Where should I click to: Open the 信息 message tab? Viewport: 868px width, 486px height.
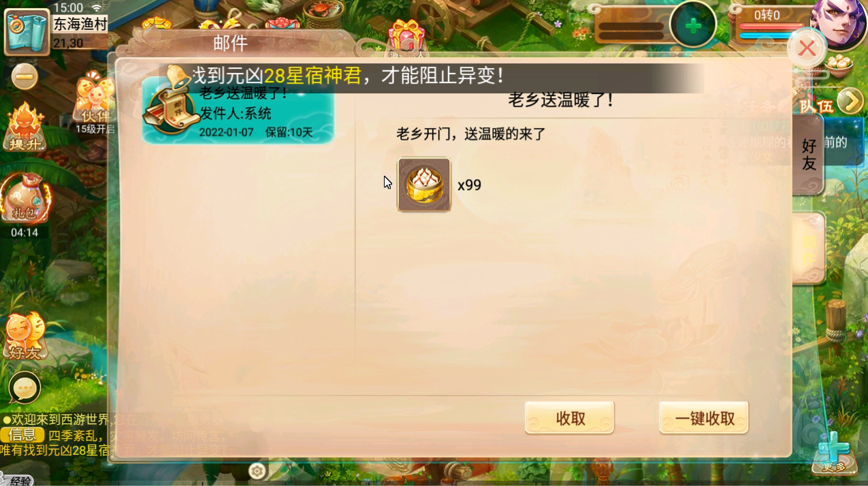click(x=22, y=434)
